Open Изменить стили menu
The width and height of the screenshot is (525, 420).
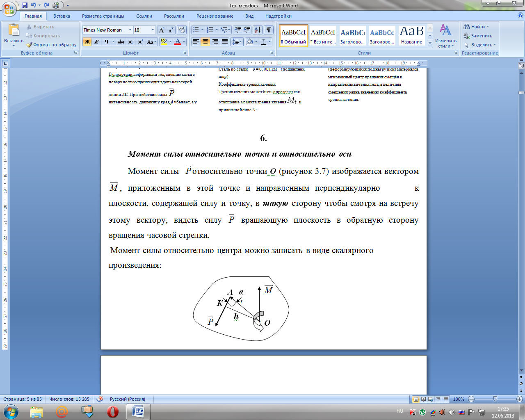446,36
